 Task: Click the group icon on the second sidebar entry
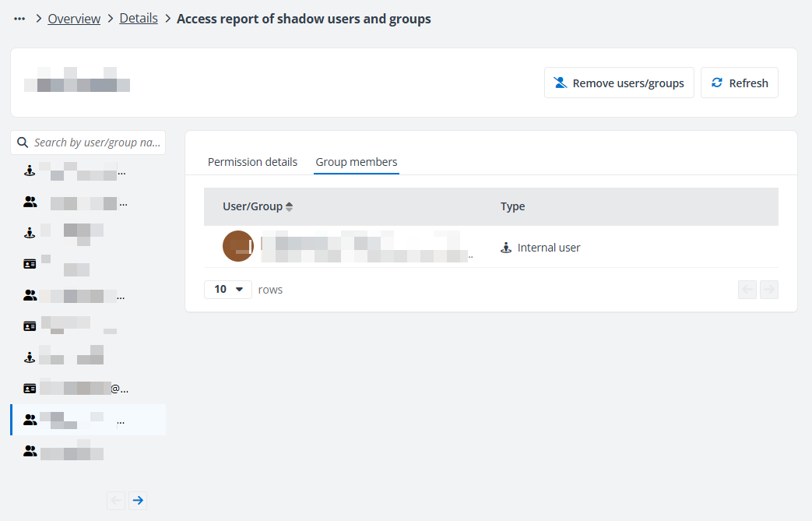30,202
